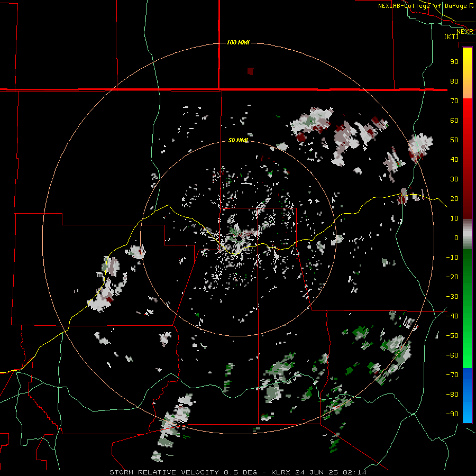Click the "-20" scale value
This screenshot has width=476, height=476.
point(452,277)
